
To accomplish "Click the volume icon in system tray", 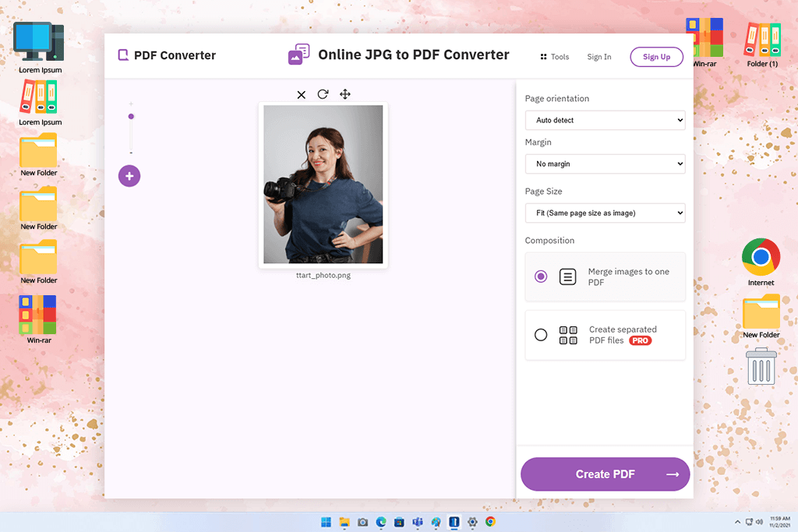I will [759, 522].
